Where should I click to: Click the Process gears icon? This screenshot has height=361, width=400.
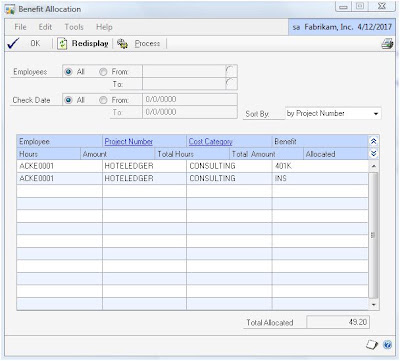coord(122,44)
